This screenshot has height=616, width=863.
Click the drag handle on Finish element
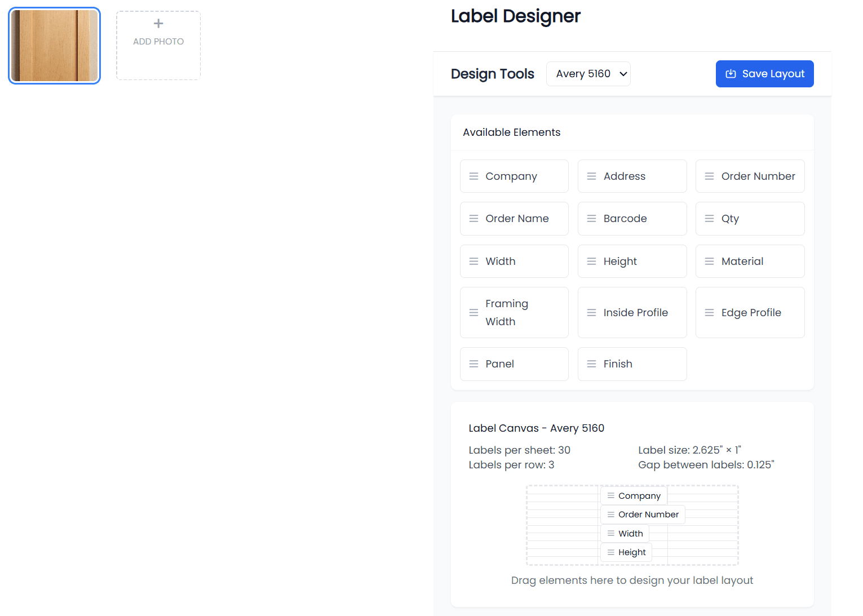click(592, 364)
